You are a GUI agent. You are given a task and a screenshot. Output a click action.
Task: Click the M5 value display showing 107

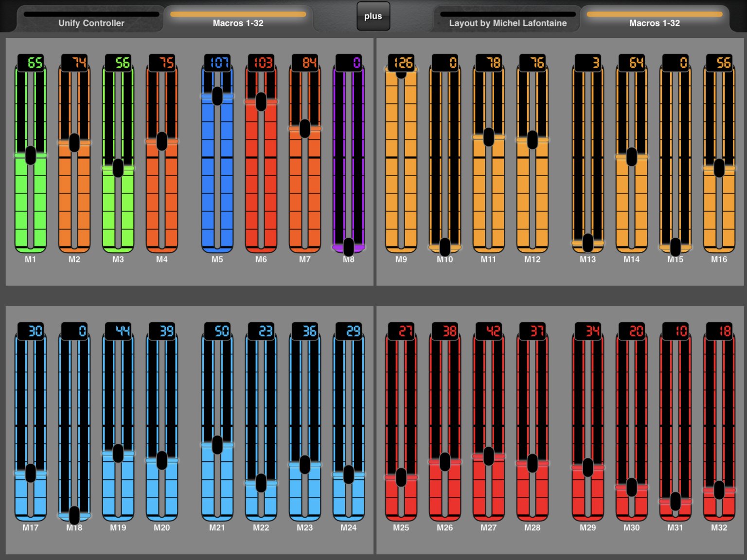217,62
